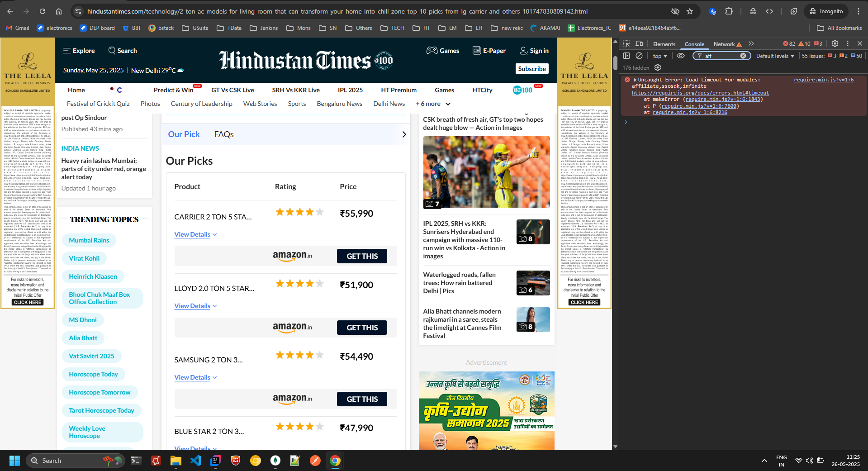The height and width of the screenshot is (471, 868).
Task: Open Visual Studio Code from taskbar
Action: tap(196, 461)
